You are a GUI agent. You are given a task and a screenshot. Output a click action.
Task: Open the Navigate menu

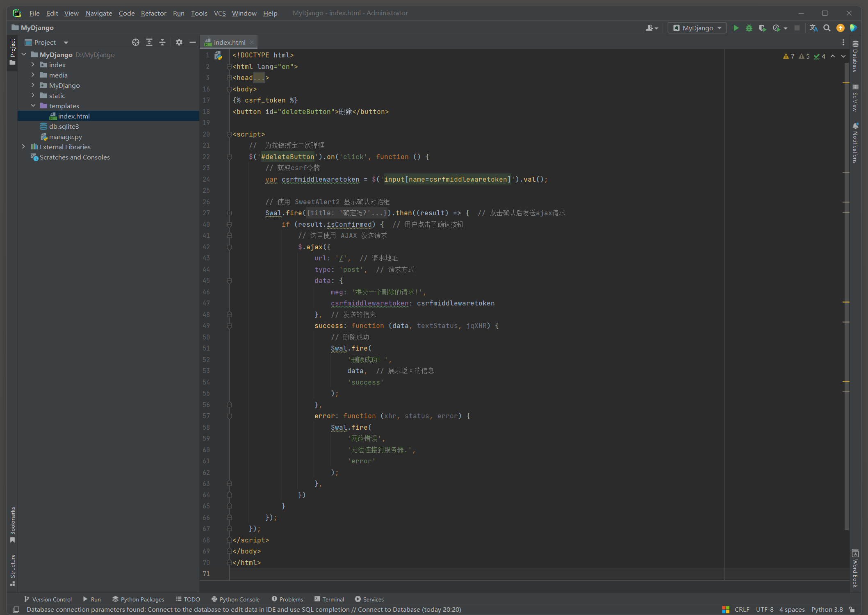99,13
